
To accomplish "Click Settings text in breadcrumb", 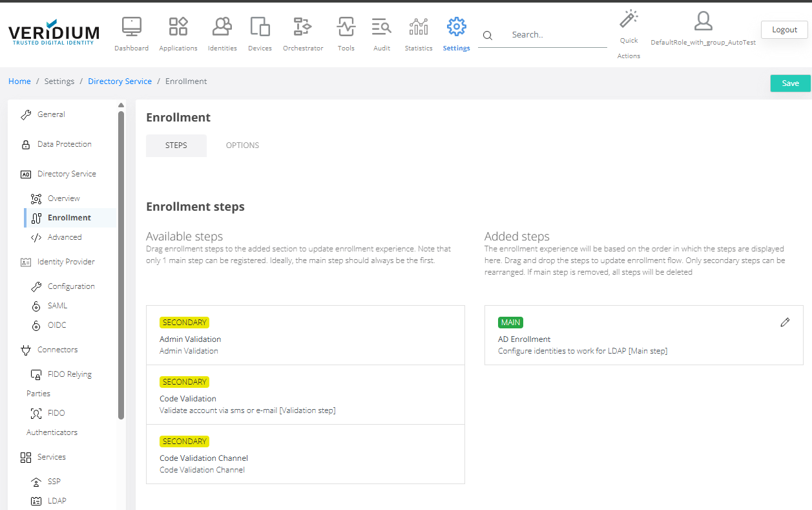I will coord(59,81).
